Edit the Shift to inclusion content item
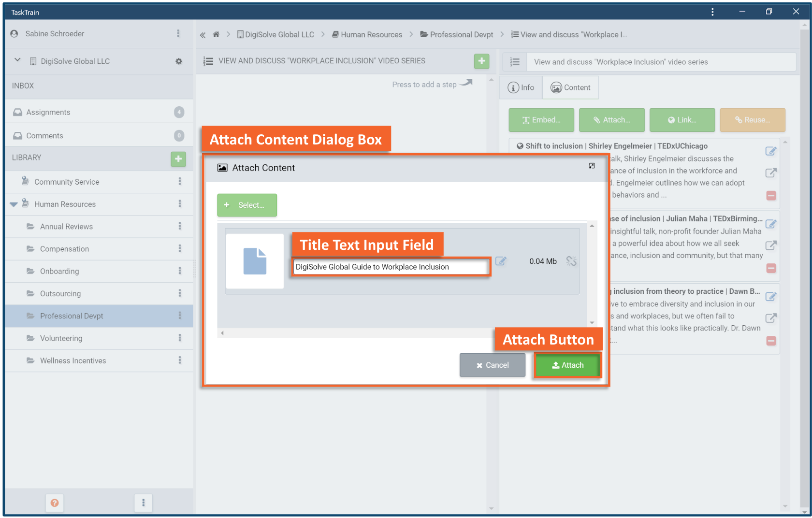The height and width of the screenshot is (518, 812). [771, 151]
